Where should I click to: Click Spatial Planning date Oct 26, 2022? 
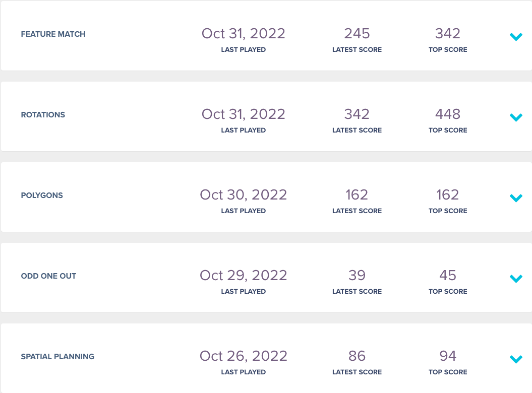(243, 356)
